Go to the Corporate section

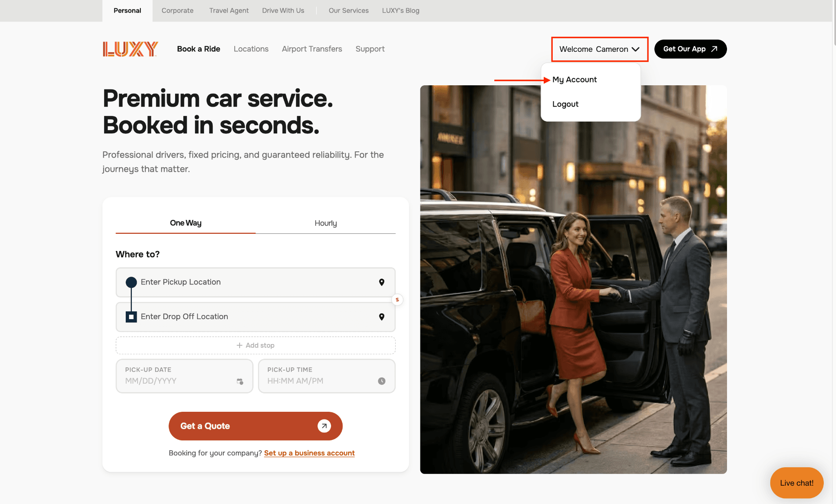tap(178, 11)
